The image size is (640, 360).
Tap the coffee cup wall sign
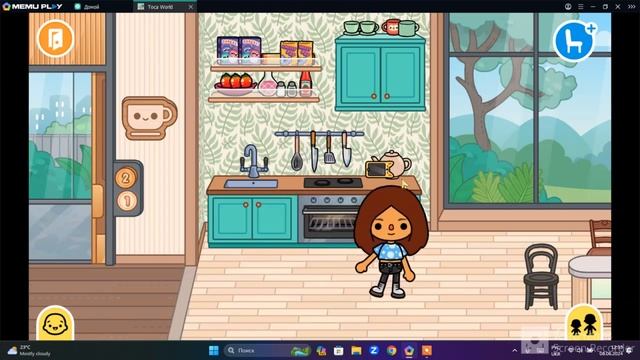point(149,118)
